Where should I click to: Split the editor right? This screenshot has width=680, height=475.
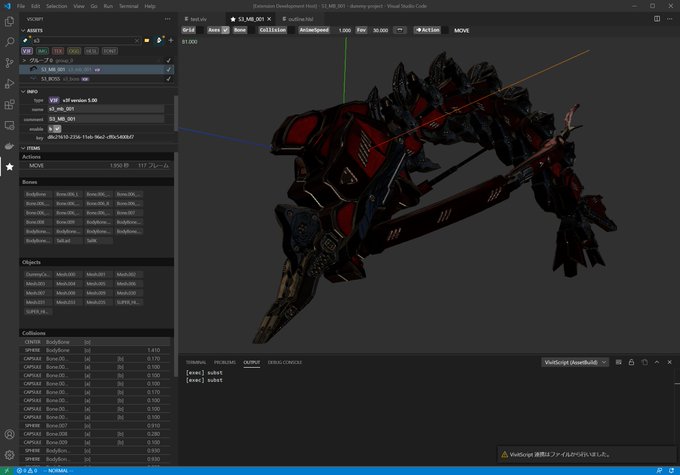[657, 19]
